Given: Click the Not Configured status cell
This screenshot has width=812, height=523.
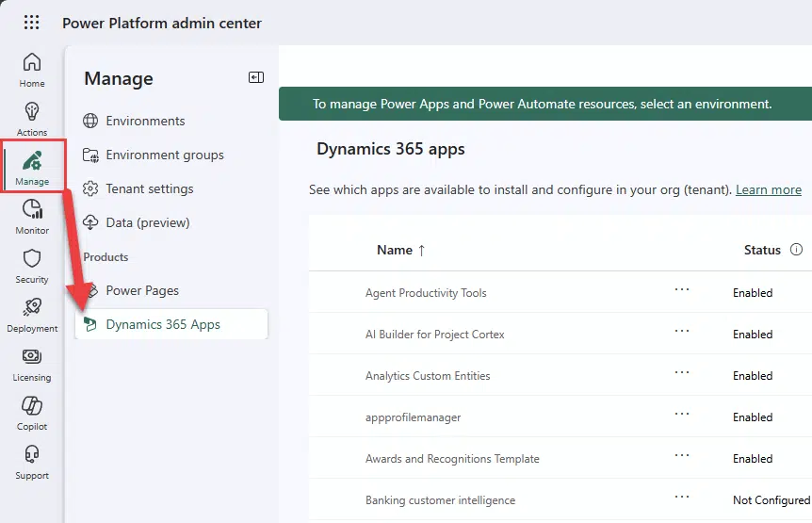Looking at the screenshot, I should click(x=771, y=500).
